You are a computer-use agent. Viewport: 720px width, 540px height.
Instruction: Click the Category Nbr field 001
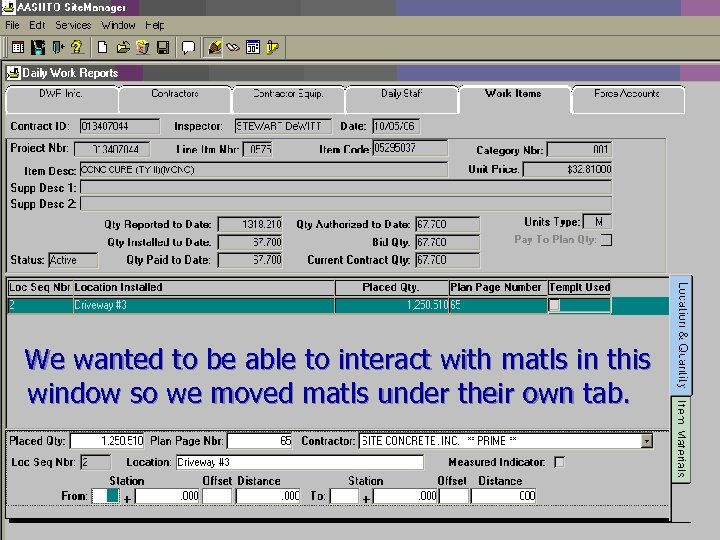(x=579, y=149)
